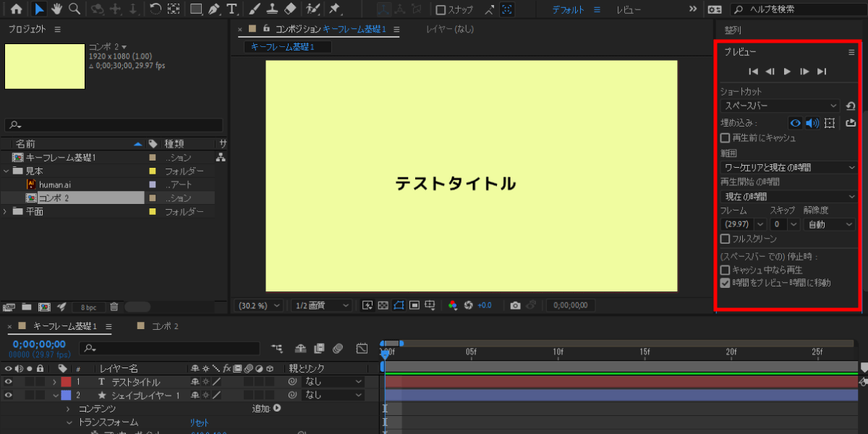Select the デフォルト workspace

[569, 9]
